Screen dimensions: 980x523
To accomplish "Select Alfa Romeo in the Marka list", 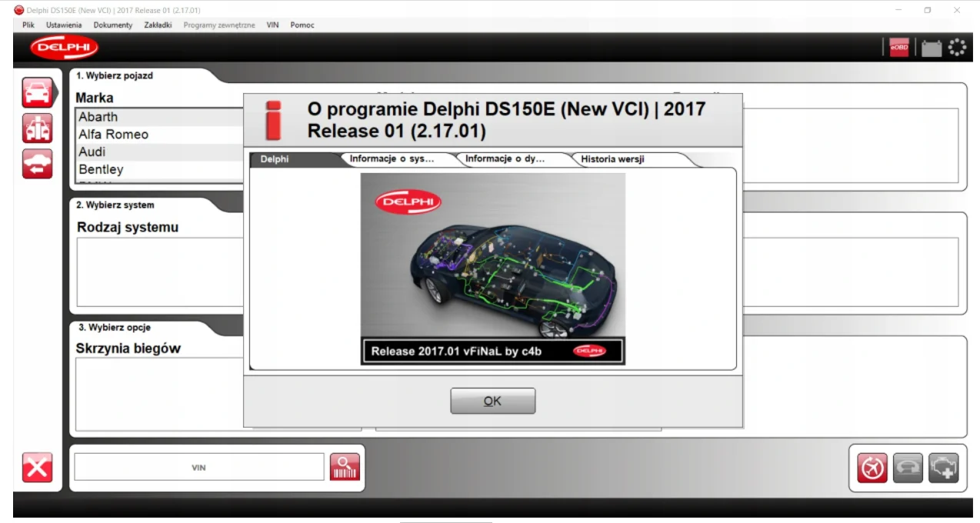I will tap(160, 135).
